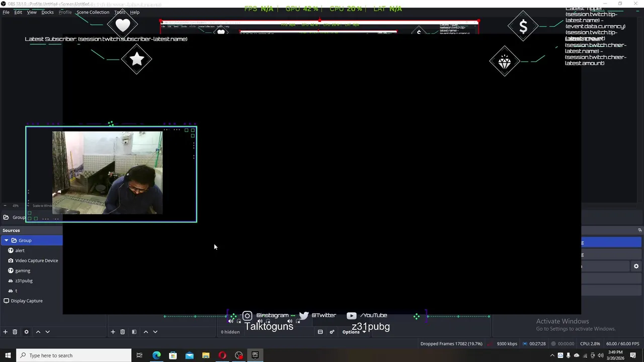This screenshot has width=644, height=362.
Task: Click the Sources panel header
Action: coord(31,230)
